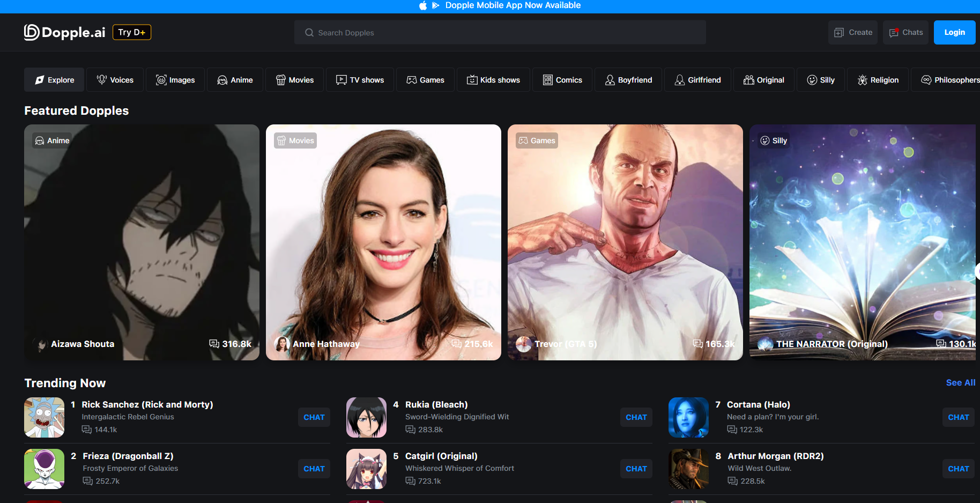The image size is (980, 503).
Task: Go to the Kids shows tab
Action: pyautogui.click(x=493, y=80)
